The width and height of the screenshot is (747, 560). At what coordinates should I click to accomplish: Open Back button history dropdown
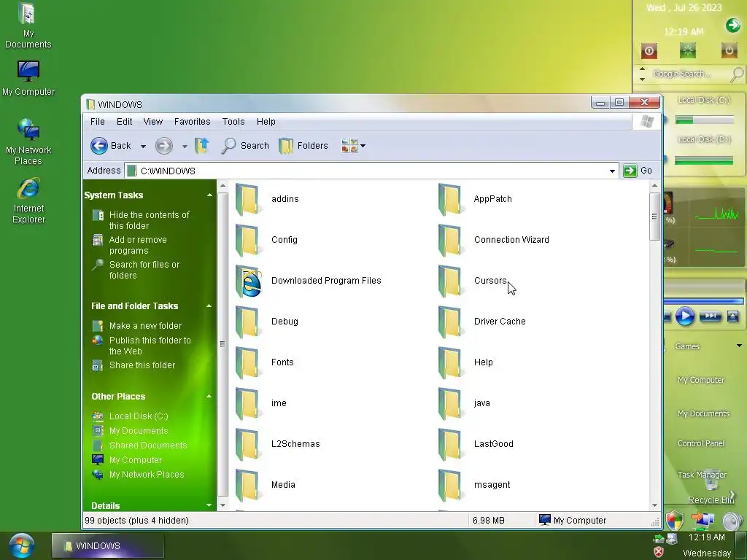pyautogui.click(x=143, y=146)
